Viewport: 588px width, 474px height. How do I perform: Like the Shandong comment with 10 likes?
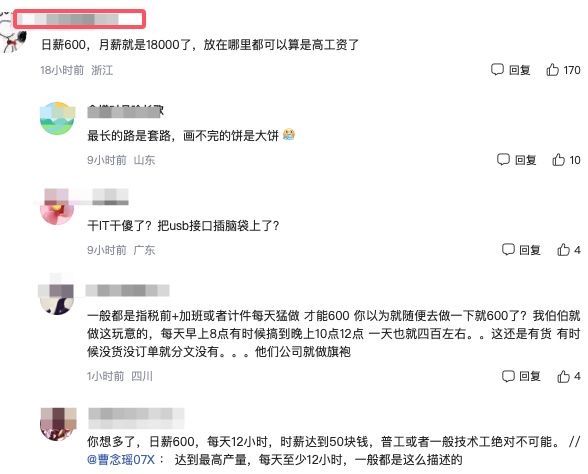coord(558,160)
